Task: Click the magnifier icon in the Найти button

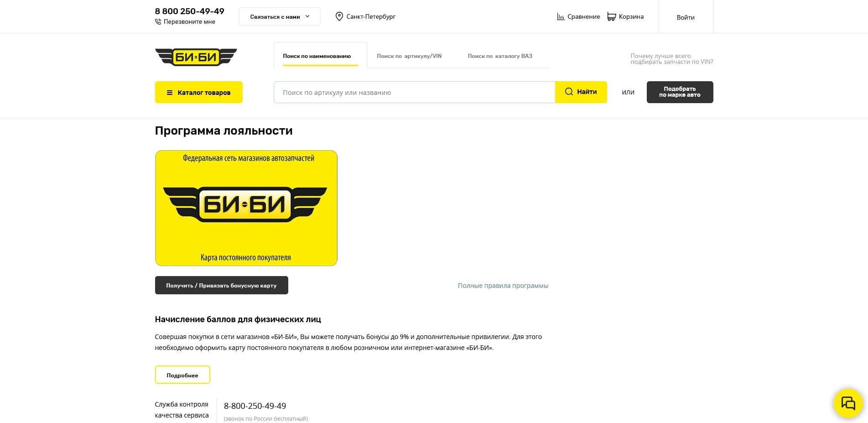Action: coord(569,92)
